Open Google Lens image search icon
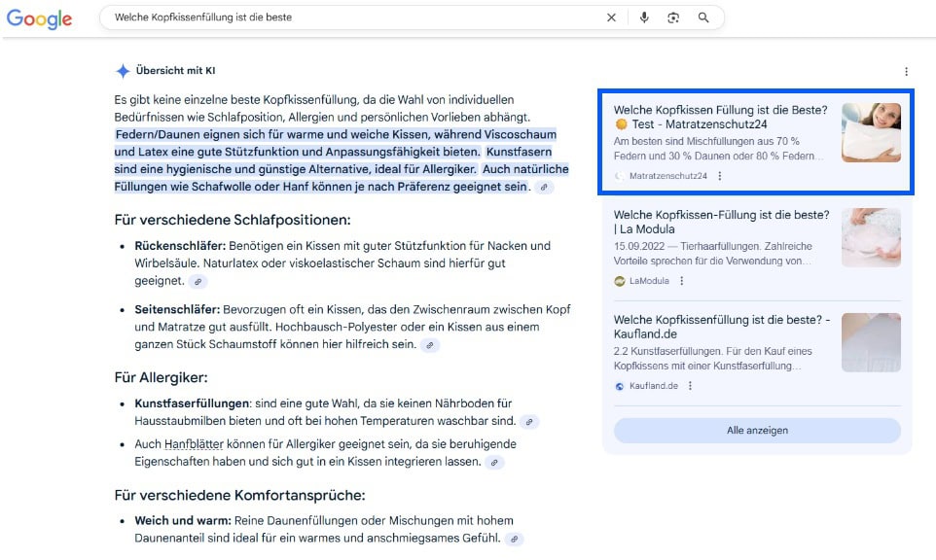Viewport: 936px width, 560px height. coord(673,17)
